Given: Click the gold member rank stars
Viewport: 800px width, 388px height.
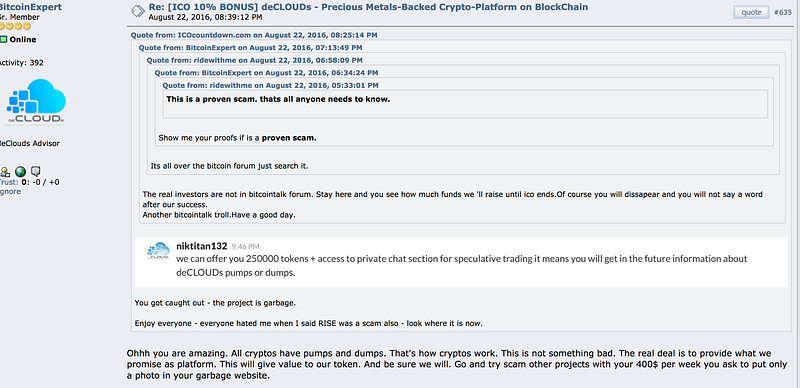Looking at the screenshot, I should [x=15, y=26].
